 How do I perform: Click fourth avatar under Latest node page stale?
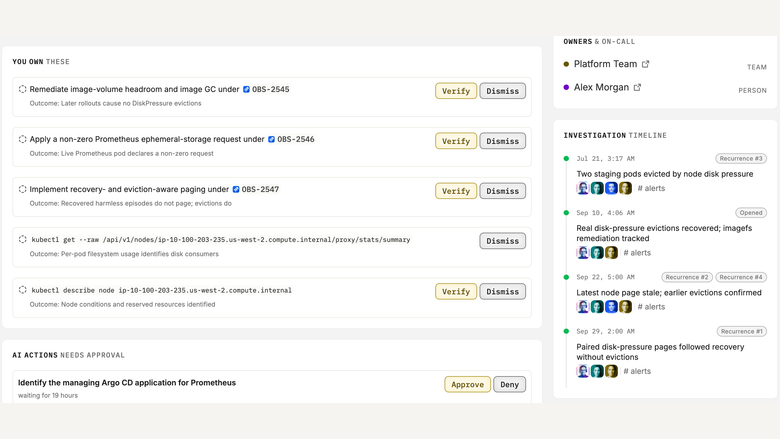(625, 307)
